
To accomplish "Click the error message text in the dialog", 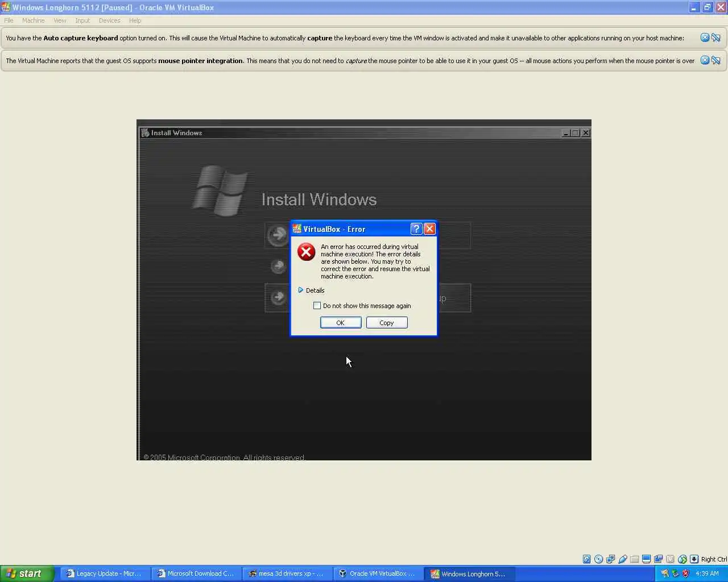I will [x=375, y=261].
